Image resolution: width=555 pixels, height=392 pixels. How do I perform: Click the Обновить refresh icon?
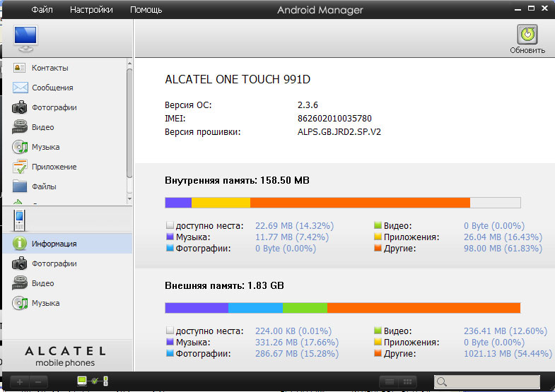coord(527,35)
